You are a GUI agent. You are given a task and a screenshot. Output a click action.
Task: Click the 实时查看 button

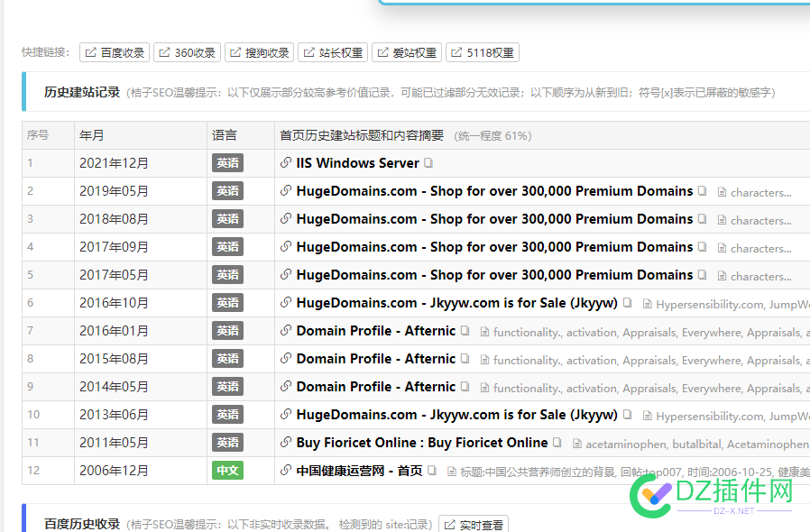(474, 524)
